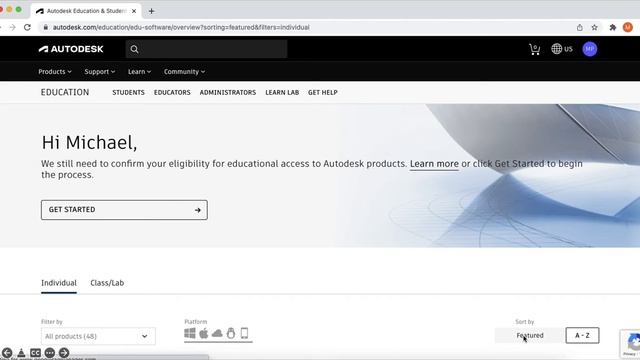Expand the Support menu
This screenshot has width=640, height=360.
[100, 71]
